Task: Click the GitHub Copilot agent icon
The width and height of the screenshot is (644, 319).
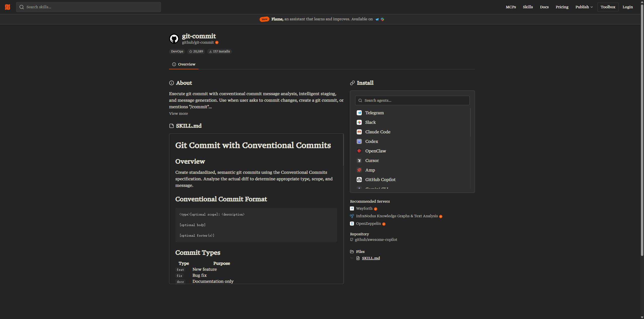Action: tap(359, 180)
